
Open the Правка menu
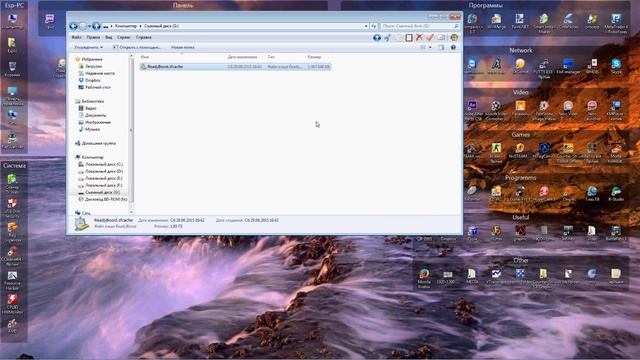click(x=93, y=37)
